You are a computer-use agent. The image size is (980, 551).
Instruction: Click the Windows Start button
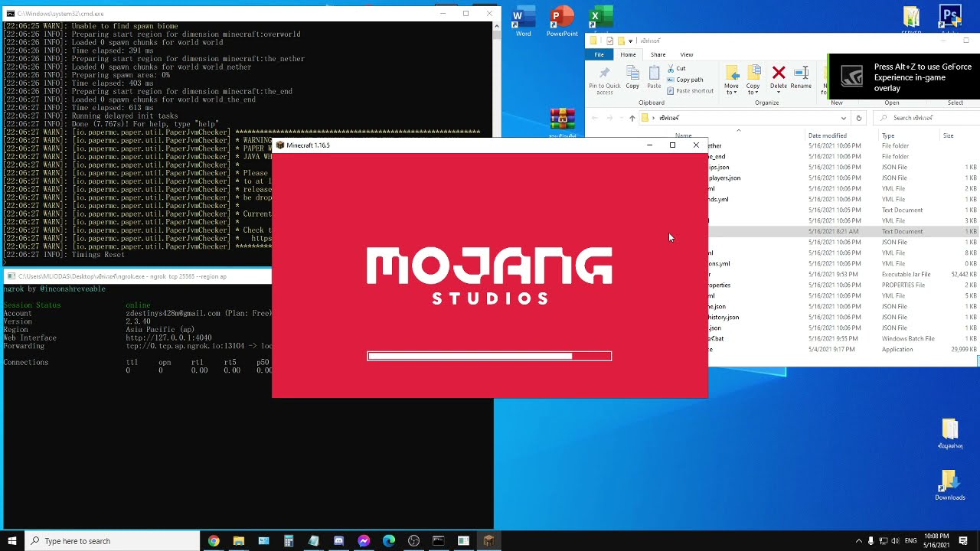(x=12, y=541)
